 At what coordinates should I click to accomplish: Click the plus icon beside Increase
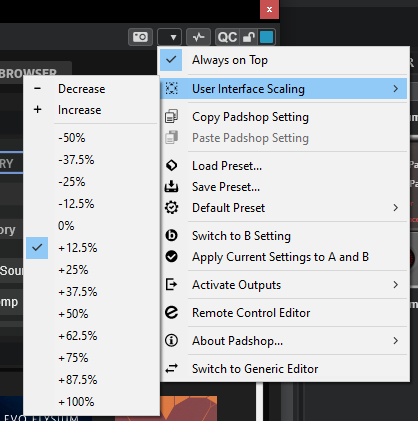(37, 109)
